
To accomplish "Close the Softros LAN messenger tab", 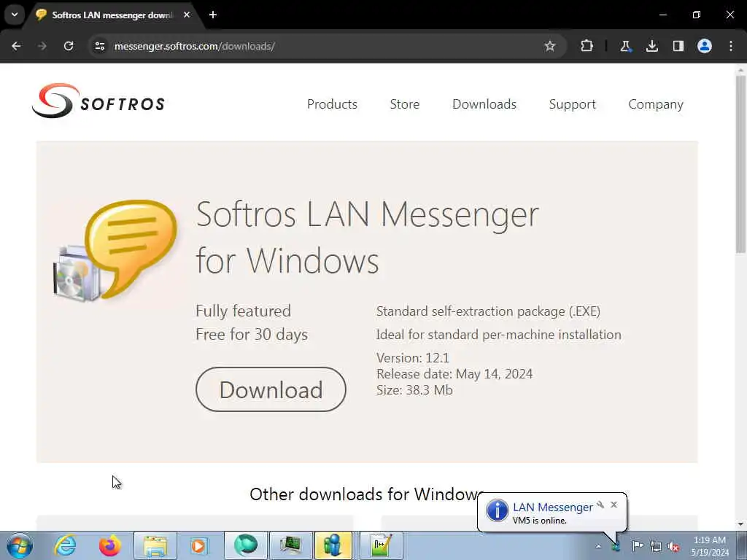I will tap(187, 15).
